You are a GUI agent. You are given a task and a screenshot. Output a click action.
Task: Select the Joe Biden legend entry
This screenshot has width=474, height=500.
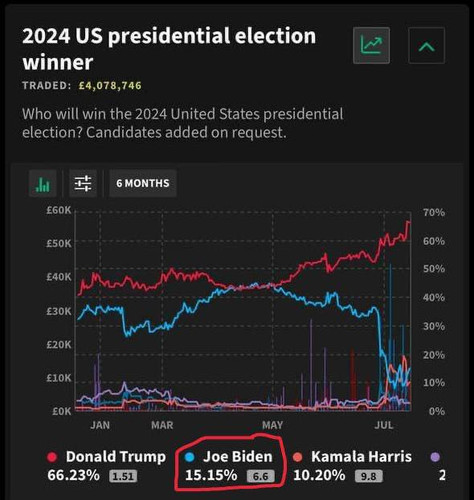[x=229, y=466]
